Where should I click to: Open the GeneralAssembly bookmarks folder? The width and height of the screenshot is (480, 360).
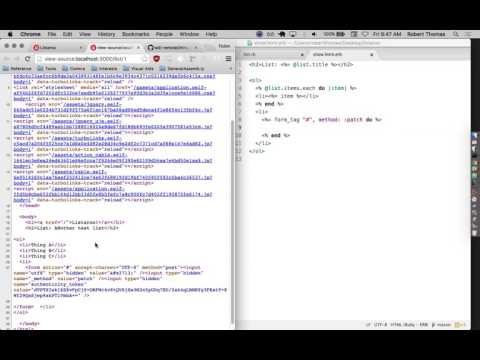(182, 68)
